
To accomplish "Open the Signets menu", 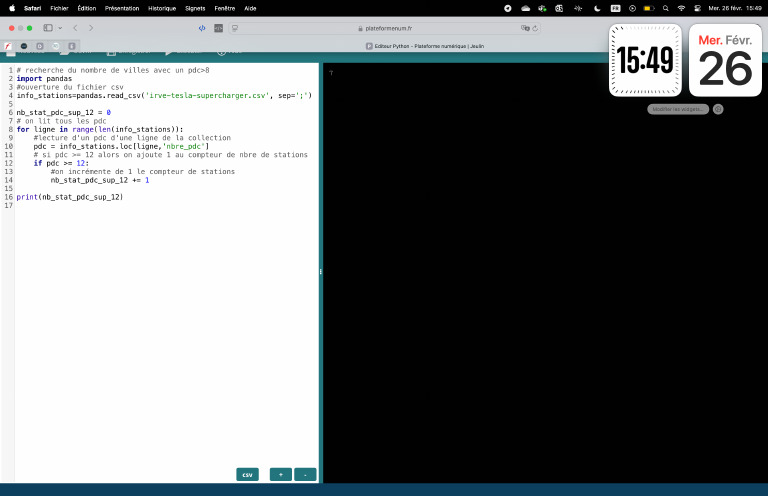I will tap(195, 7).
